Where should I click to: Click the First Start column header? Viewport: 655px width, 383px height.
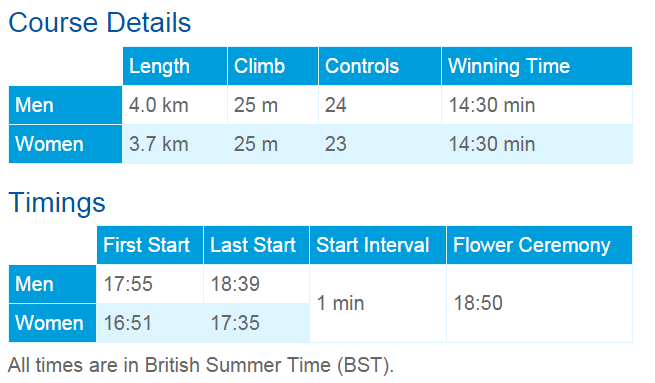(150, 245)
